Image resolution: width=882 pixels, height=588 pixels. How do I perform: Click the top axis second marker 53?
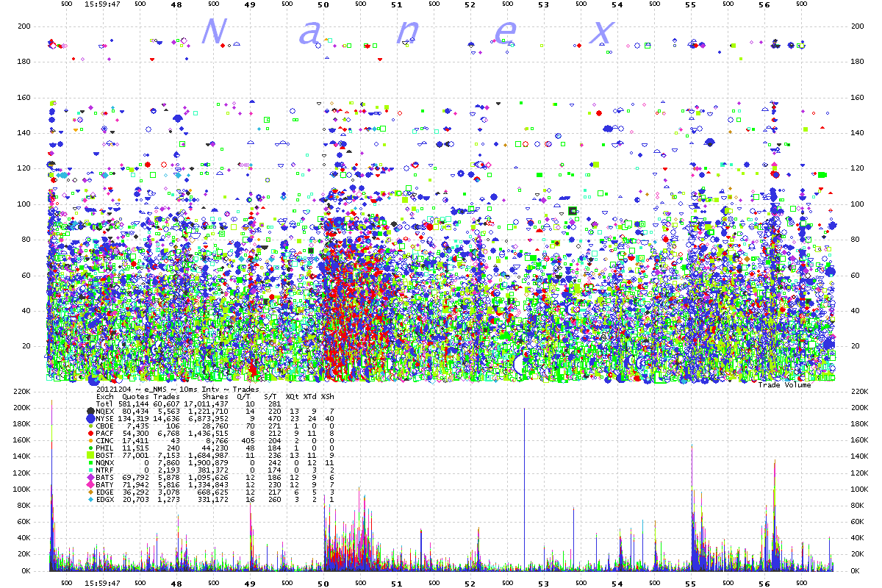(x=544, y=4)
